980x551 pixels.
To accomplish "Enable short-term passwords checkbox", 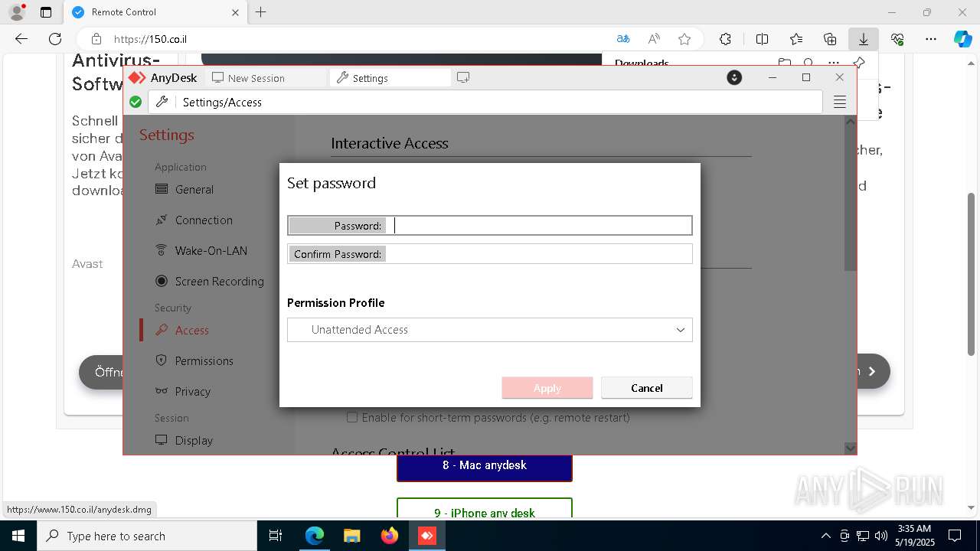I will click(x=352, y=418).
